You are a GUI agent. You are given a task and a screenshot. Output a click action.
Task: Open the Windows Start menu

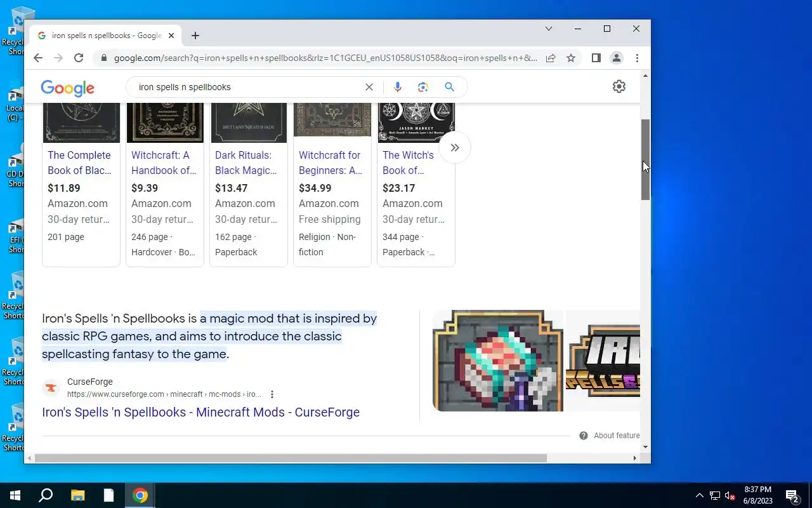pyautogui.click(x=15, y=495)
